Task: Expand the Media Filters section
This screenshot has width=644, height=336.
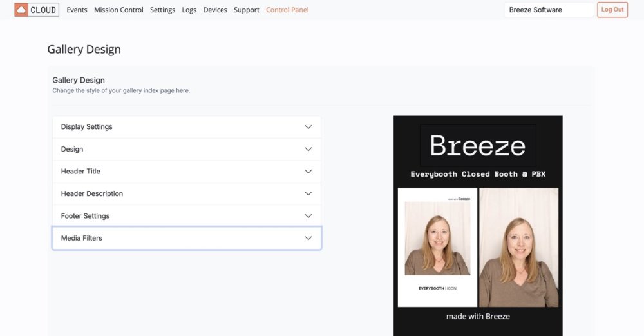Action: tap(187, 238)
